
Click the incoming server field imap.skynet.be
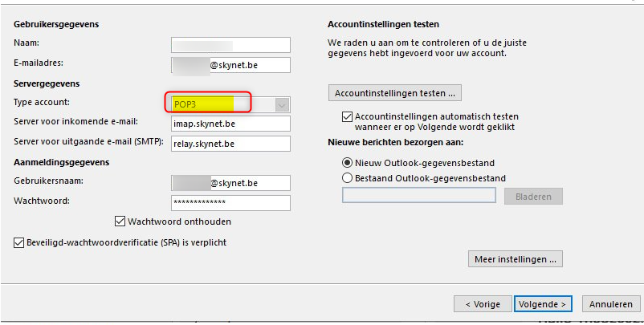[x=230, y=124]
